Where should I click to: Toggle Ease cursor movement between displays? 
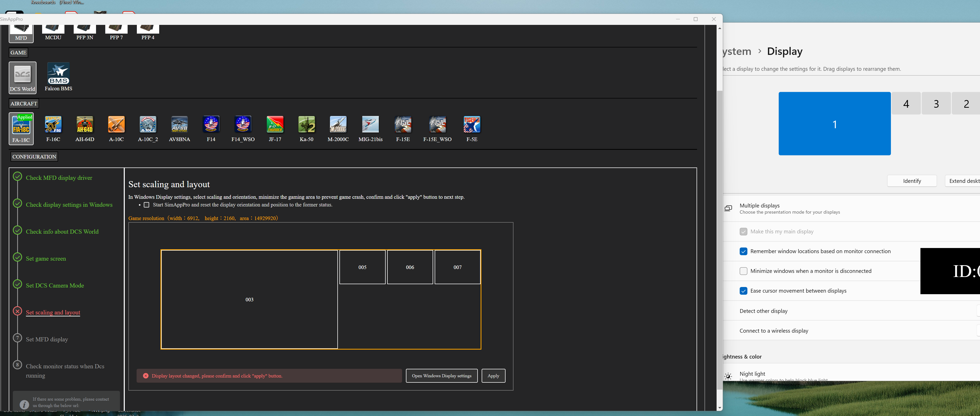pos(743,291)
